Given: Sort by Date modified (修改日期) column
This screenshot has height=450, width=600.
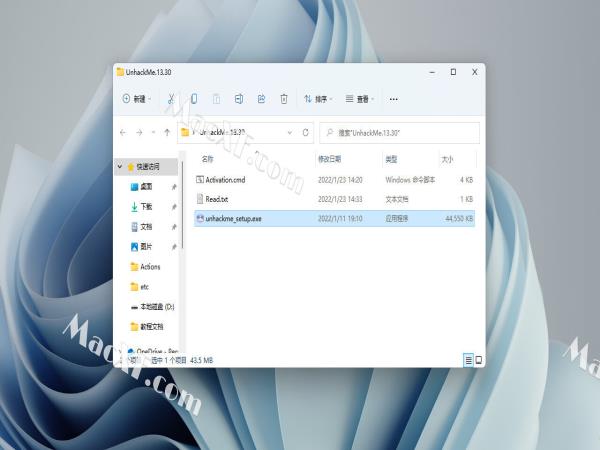Looking at the screenshot, I should click(329, 159).
